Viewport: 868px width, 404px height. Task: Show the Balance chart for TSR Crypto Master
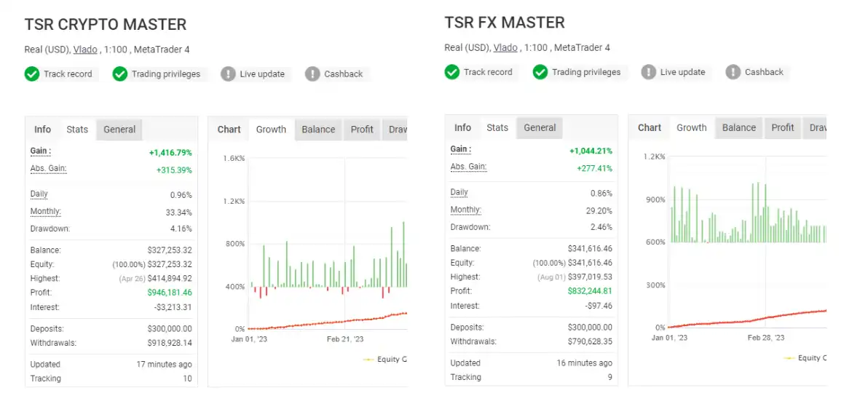coord(318,130)
